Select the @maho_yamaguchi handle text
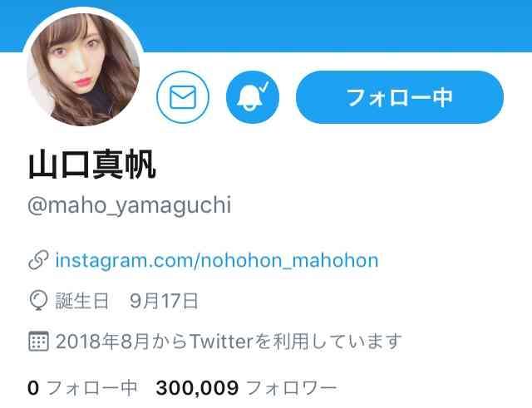 tap(130, 205)
